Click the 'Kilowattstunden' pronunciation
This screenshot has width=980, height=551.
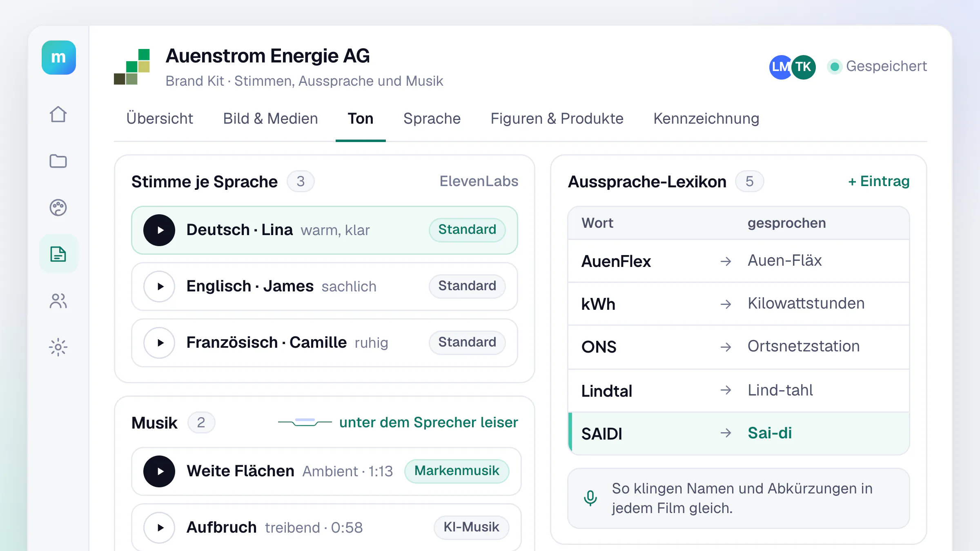(x=806, y=303)
